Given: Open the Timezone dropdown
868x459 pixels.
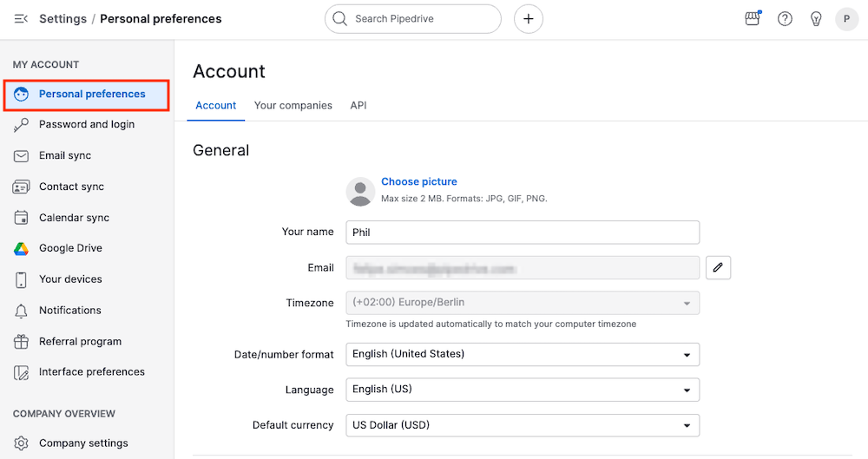Looking at the screenshot, I should tap(523, 303).
